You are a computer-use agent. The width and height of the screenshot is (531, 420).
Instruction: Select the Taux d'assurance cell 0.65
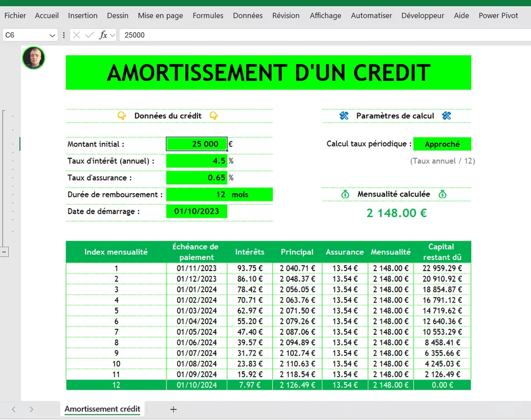click(196, 178)
